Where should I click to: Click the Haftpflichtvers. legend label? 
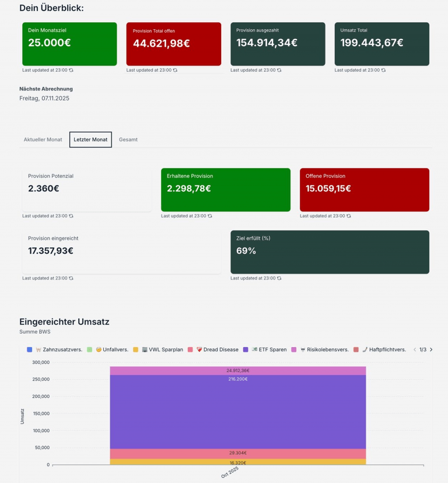[387, 349]
